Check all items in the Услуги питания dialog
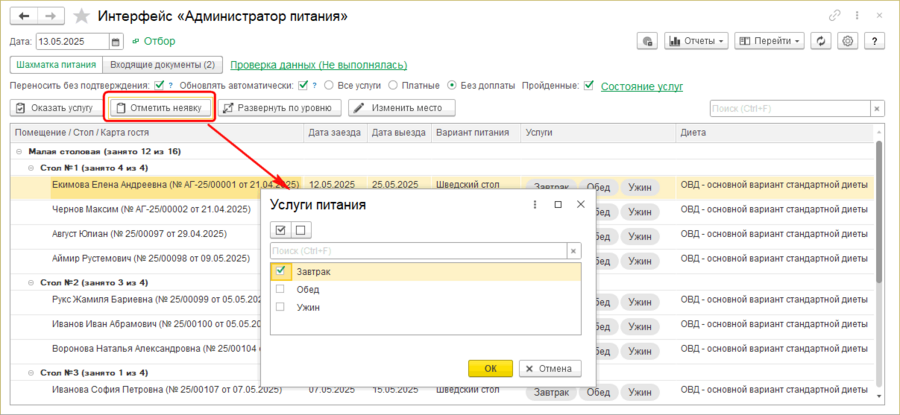 coord(280,230)
